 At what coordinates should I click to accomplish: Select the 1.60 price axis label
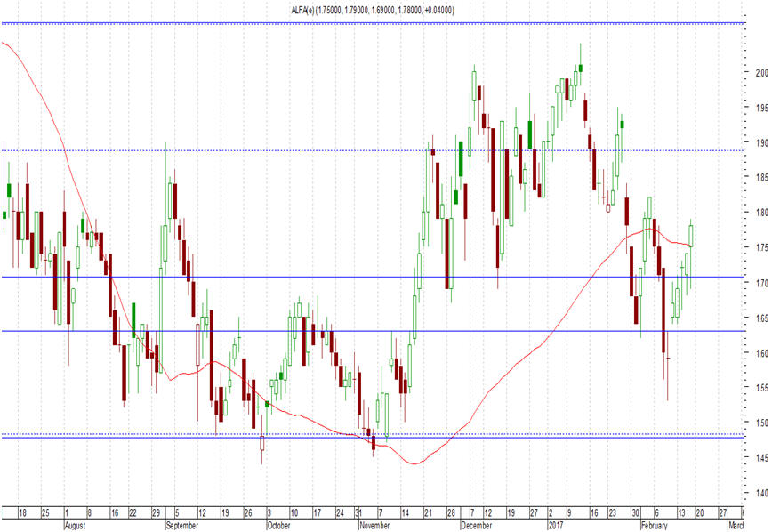[x=761, y=353]
